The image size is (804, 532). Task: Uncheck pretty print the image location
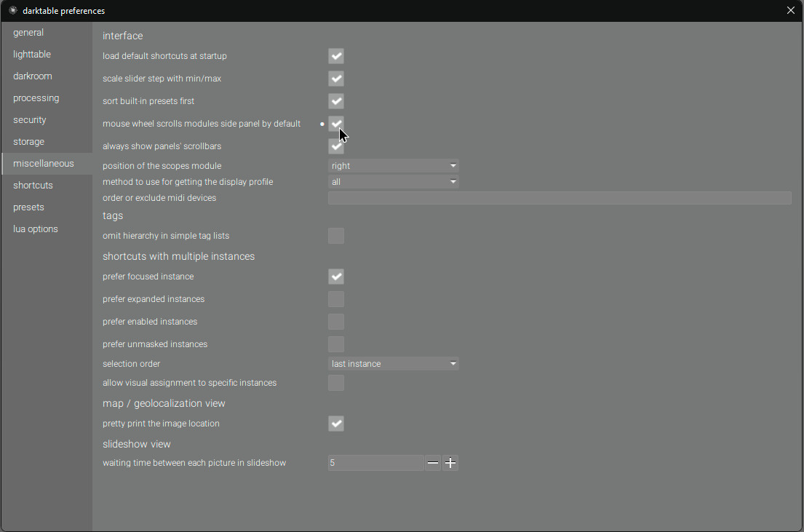335,424
